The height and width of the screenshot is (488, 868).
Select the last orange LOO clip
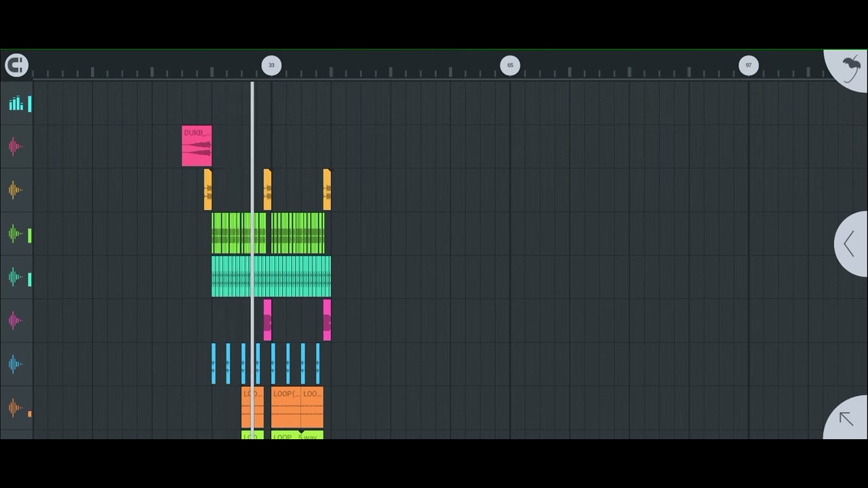[x=313, y=407]
